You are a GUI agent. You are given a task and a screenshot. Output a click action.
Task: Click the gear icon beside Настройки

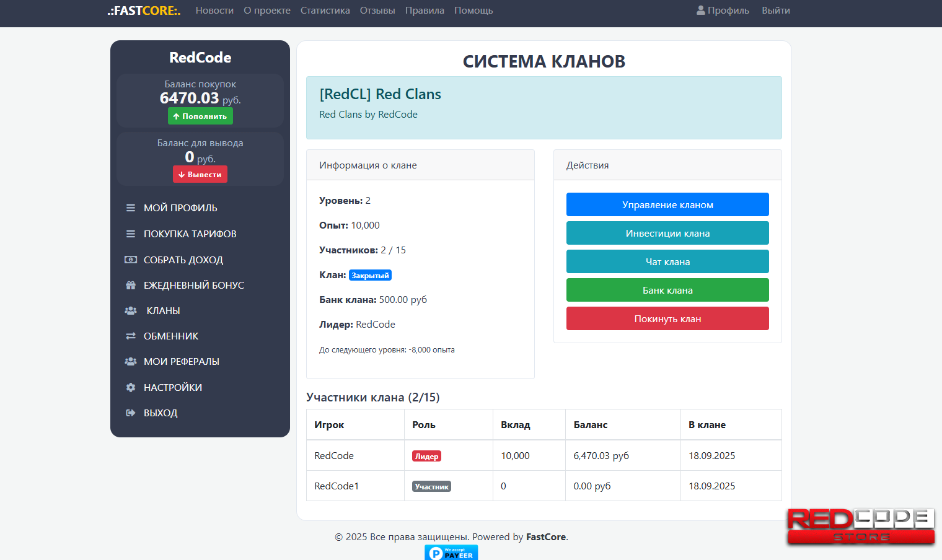point(131,388)
